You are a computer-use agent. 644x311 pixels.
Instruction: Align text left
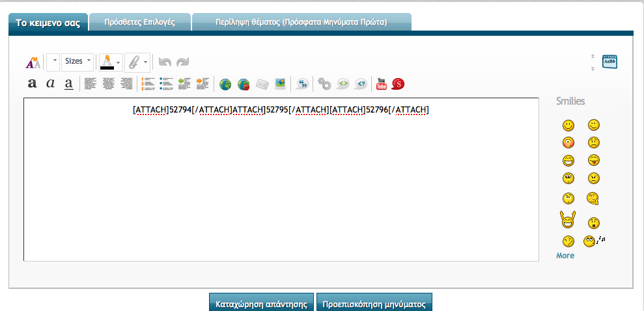click(90, 84)
